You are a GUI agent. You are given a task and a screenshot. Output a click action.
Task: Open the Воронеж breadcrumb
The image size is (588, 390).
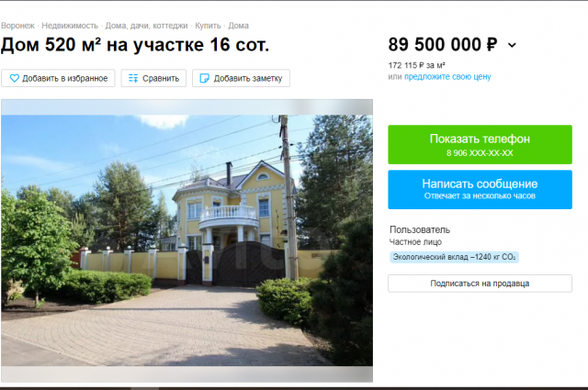[17, 26]
